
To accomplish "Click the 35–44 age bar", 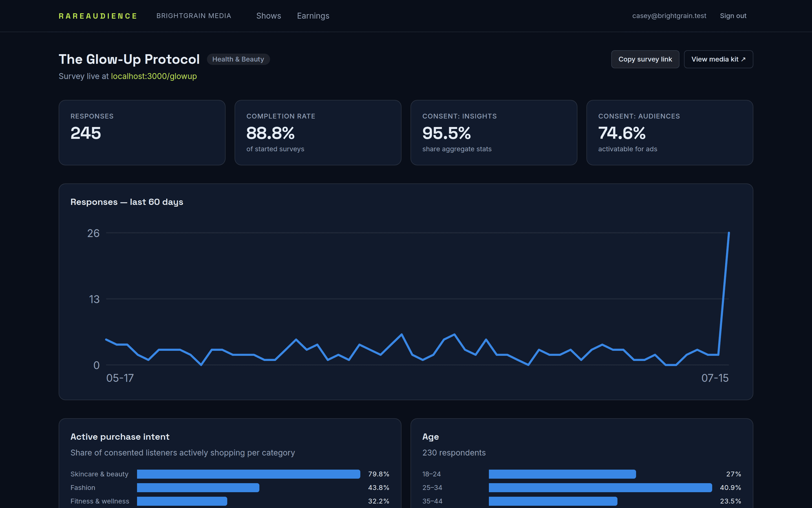I will (553, 501).
